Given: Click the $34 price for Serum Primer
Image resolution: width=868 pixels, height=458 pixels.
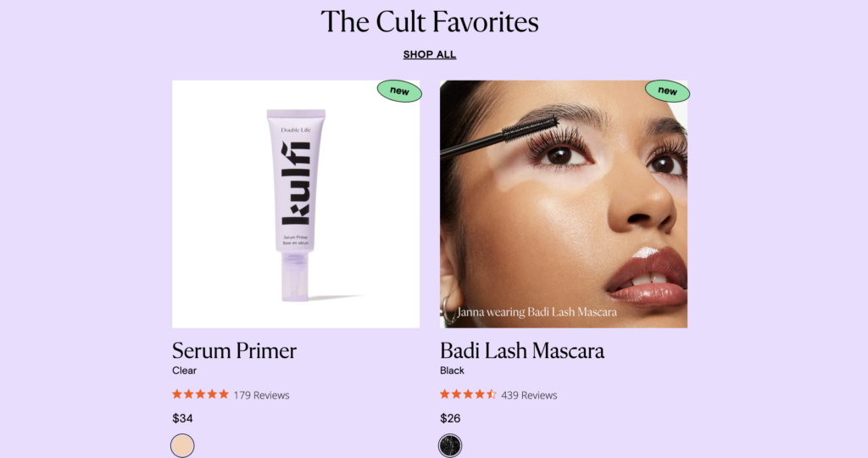Looking at the screenshot, I should click(x=183, y=418).
